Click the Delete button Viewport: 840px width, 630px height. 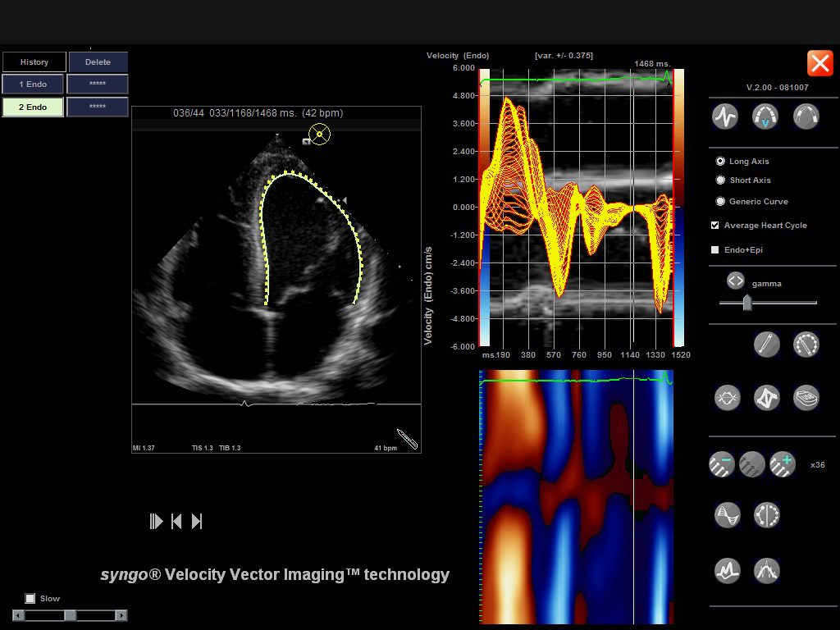pos(98,62)
